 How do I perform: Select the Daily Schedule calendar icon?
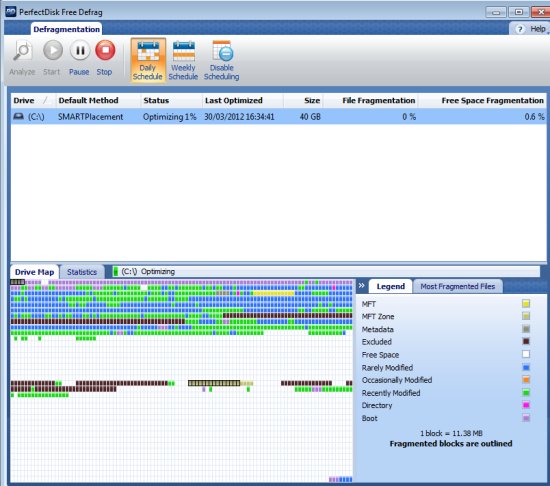[x=148, y=52]
